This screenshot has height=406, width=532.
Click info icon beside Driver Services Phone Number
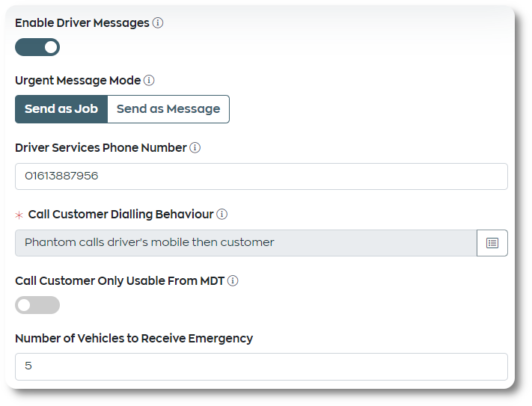coord(195,148)
